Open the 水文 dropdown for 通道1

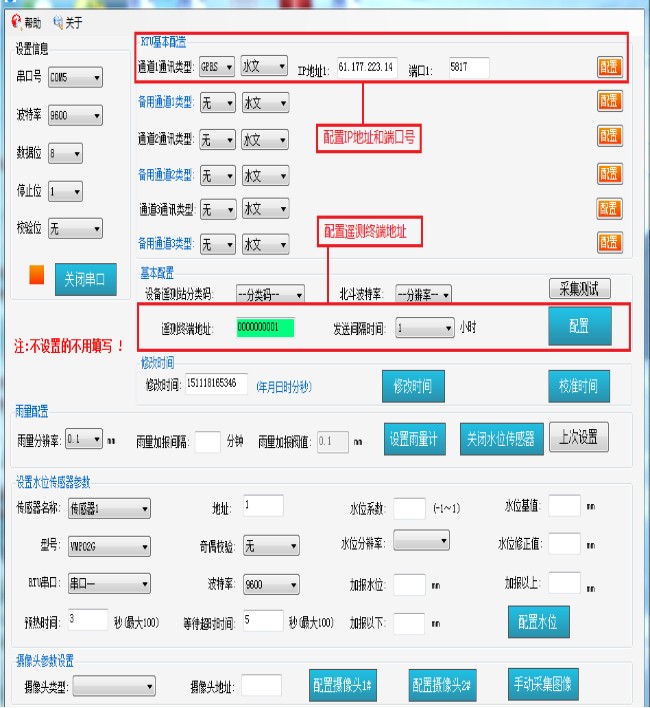point(265,66)
